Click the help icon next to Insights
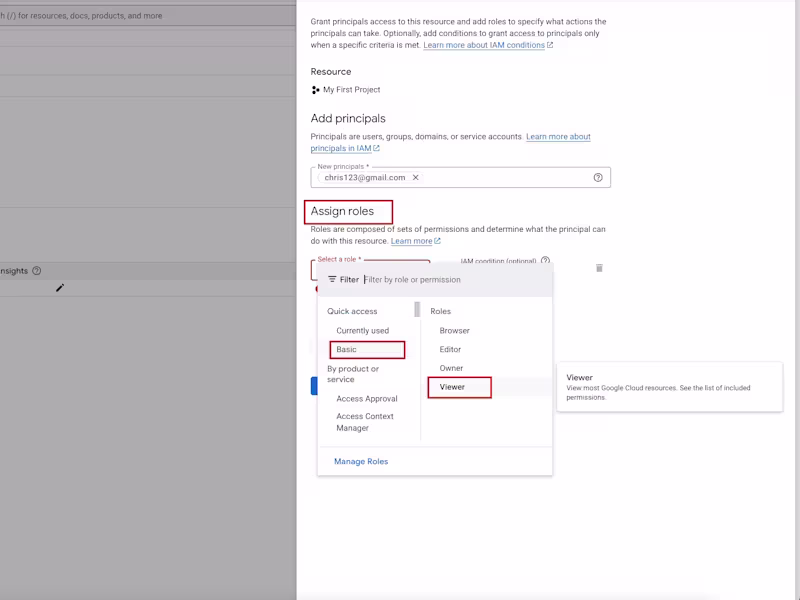Viewport: 800px width, 600px height. coord(36,269)
